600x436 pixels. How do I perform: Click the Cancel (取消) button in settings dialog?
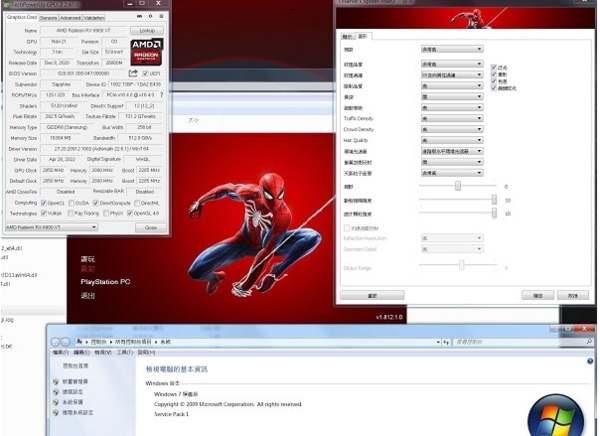coord(572,296)
